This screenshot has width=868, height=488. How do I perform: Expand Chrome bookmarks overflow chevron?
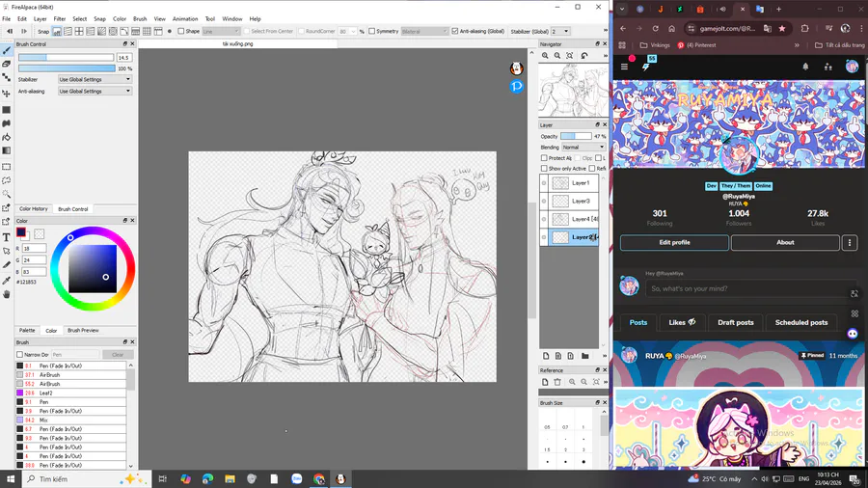[797, 45]
